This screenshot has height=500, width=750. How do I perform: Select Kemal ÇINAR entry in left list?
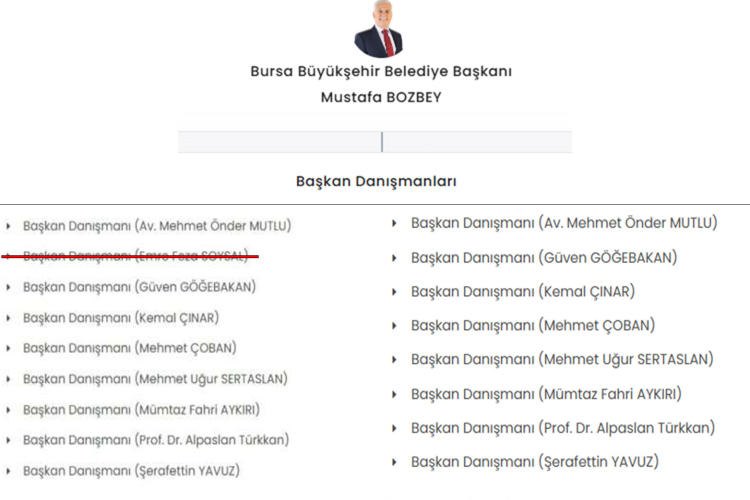(121, 318)
